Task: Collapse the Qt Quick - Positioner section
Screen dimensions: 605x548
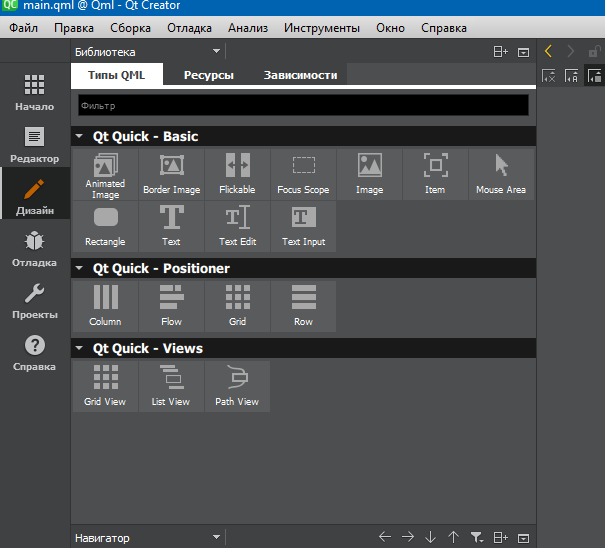Action: point(79,269)
